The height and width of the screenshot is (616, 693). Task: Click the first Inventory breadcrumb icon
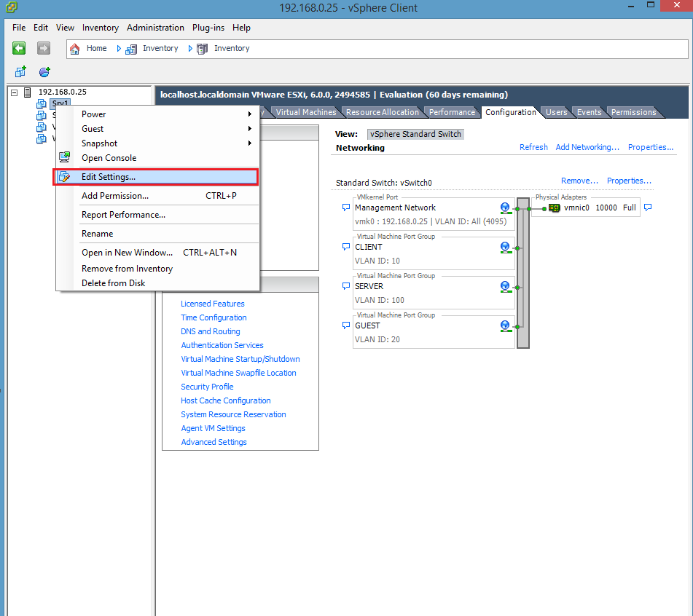131,49
